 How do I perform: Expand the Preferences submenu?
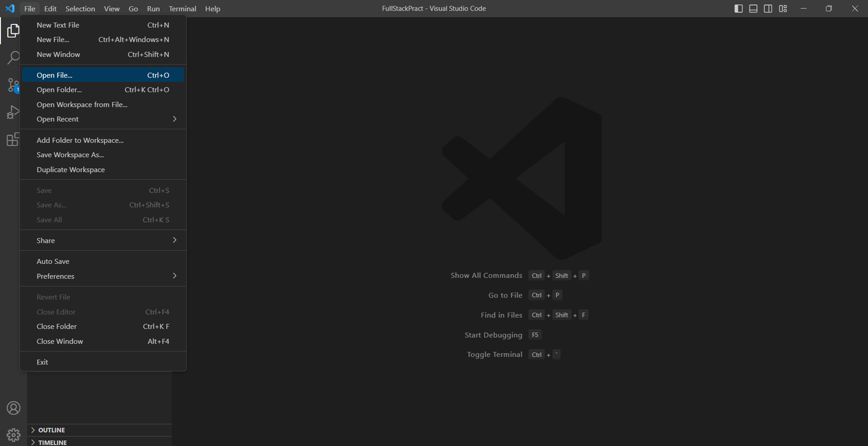point(103,276)
